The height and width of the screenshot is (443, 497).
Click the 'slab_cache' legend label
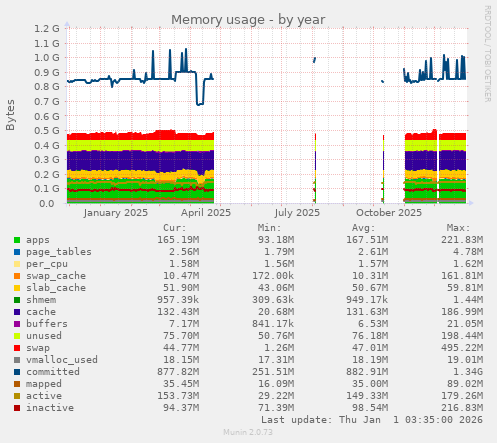point(56,288)
